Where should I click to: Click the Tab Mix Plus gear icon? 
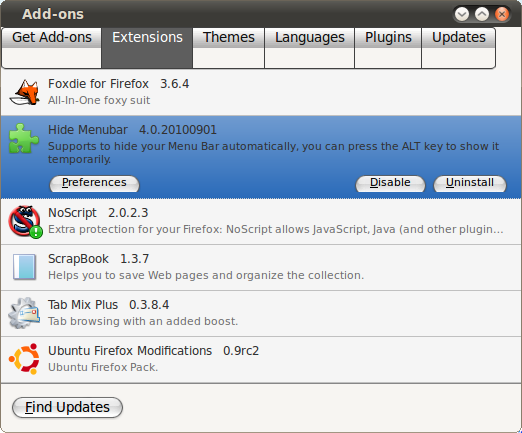click(24, 313)
